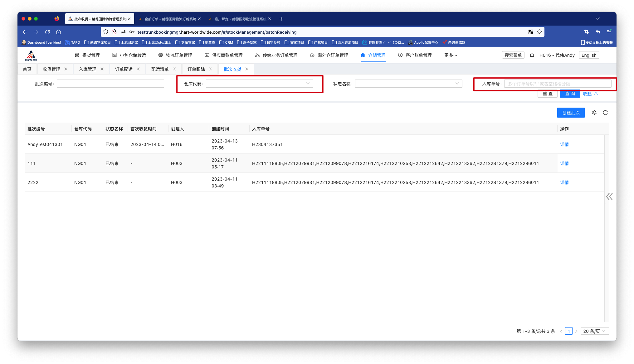
Task: Reload page with browser refresh icon
Action: (x=47, y=32)
